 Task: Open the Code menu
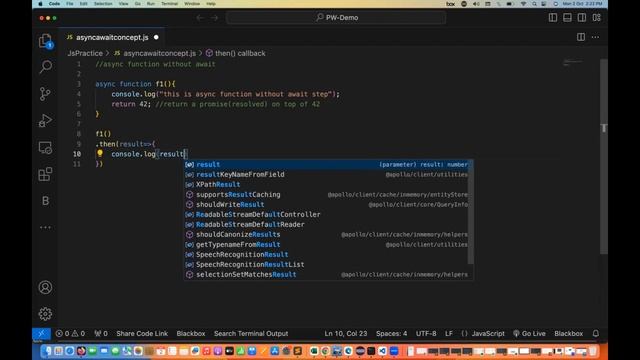pos(54,4)
